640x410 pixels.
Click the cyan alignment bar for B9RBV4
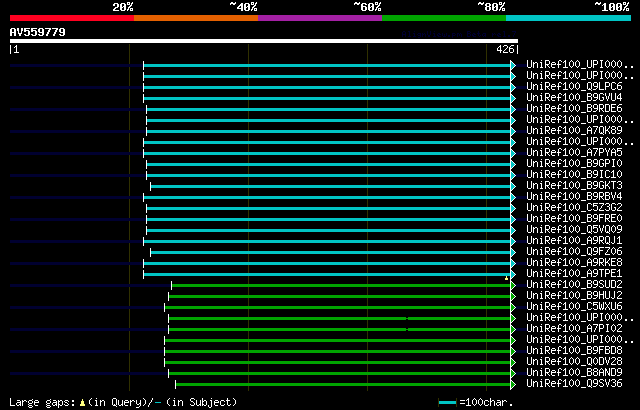tap(327, 197)
